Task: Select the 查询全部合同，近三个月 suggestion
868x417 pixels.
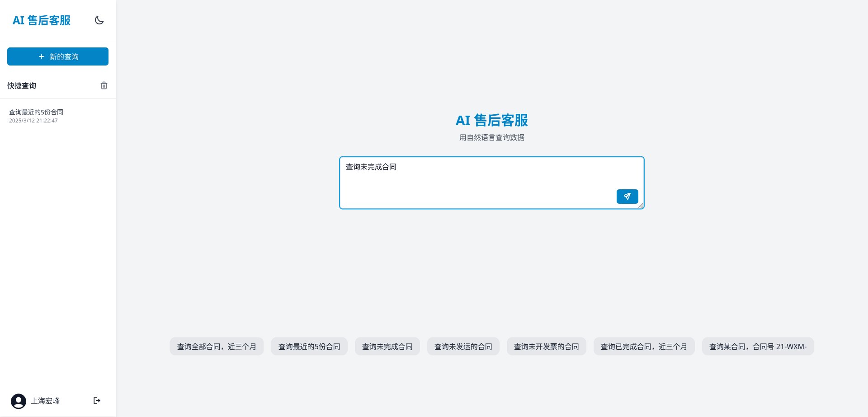Action: pos(217,346)
